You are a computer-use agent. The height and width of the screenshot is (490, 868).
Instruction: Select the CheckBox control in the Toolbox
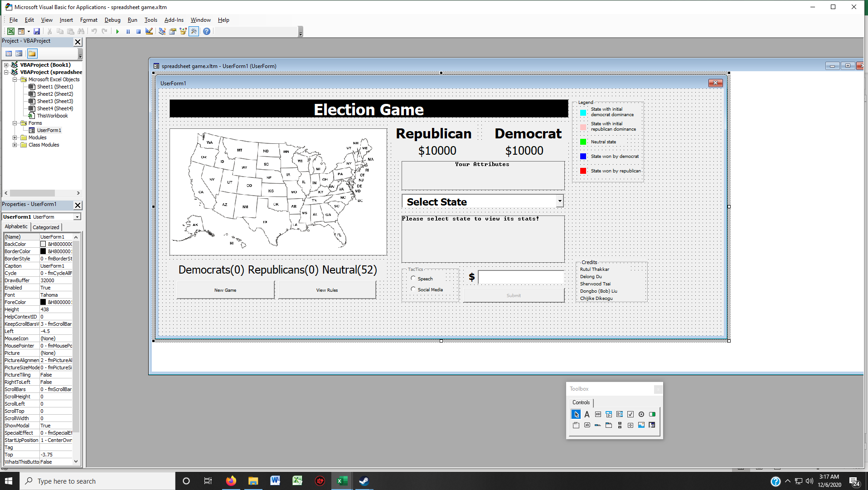(x=630, y=414)
